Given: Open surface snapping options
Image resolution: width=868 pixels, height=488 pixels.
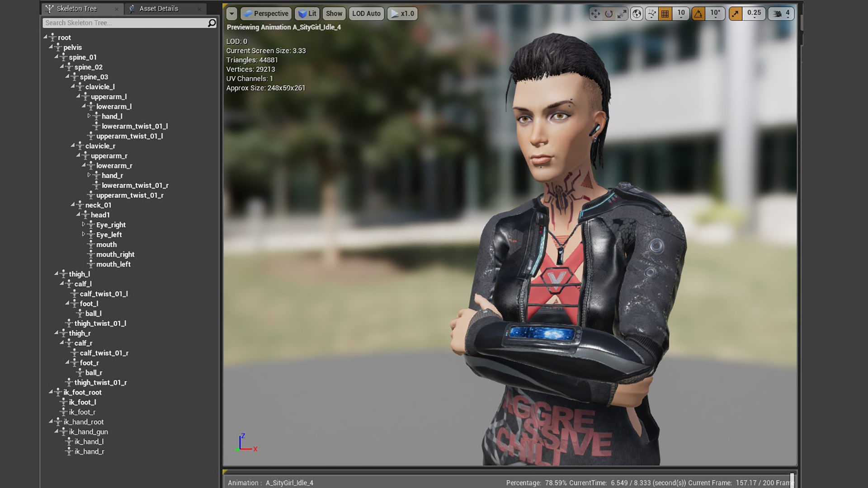Looking at the screenshot, I should [x=651, y=14].
